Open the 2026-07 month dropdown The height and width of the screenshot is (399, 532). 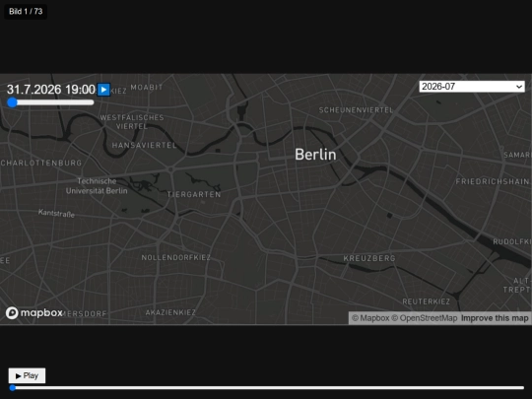(472, 87)
